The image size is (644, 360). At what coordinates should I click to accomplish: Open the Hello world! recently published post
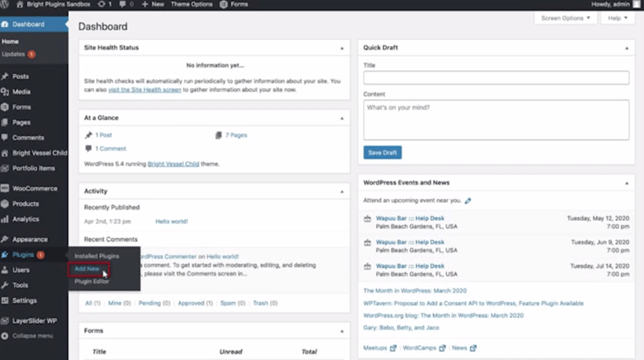pyautogui.click(x=171, y=221)
